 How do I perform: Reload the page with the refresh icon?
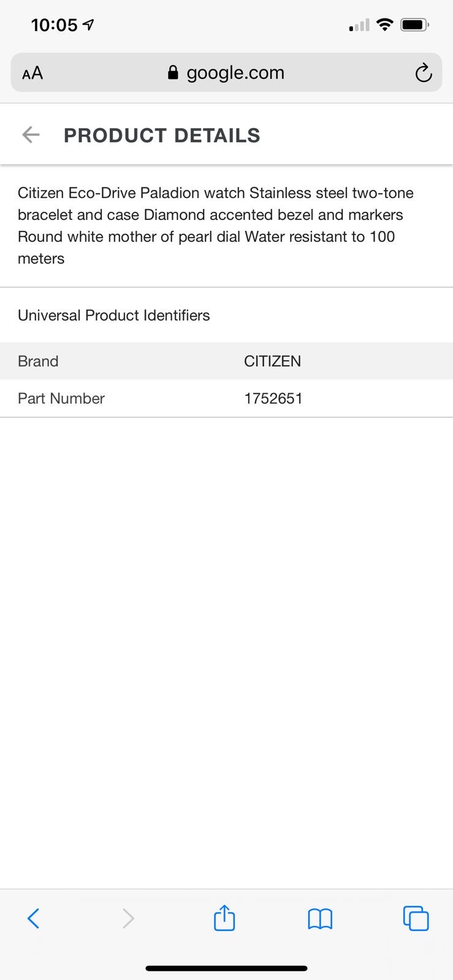point(423,73)
